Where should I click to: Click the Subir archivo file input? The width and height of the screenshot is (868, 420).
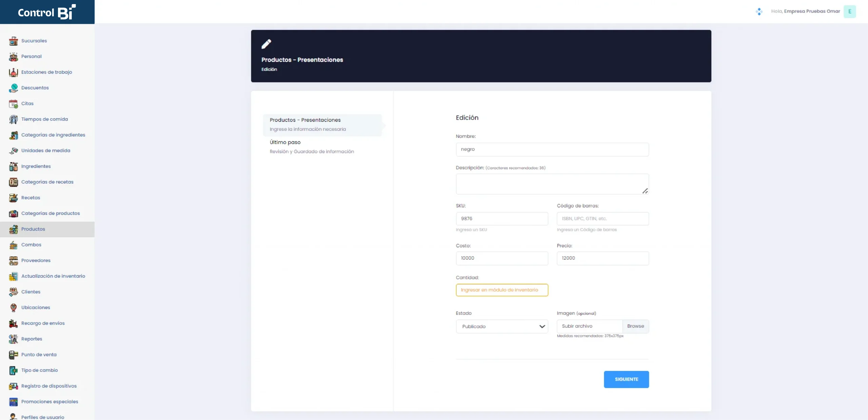(x=590, y=326)
